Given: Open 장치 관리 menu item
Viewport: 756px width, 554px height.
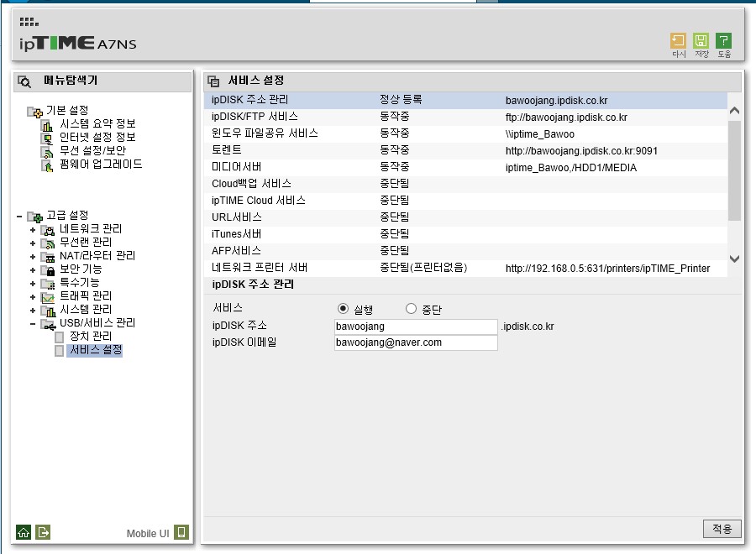Looking at the screenshot, I should point(91,337).
